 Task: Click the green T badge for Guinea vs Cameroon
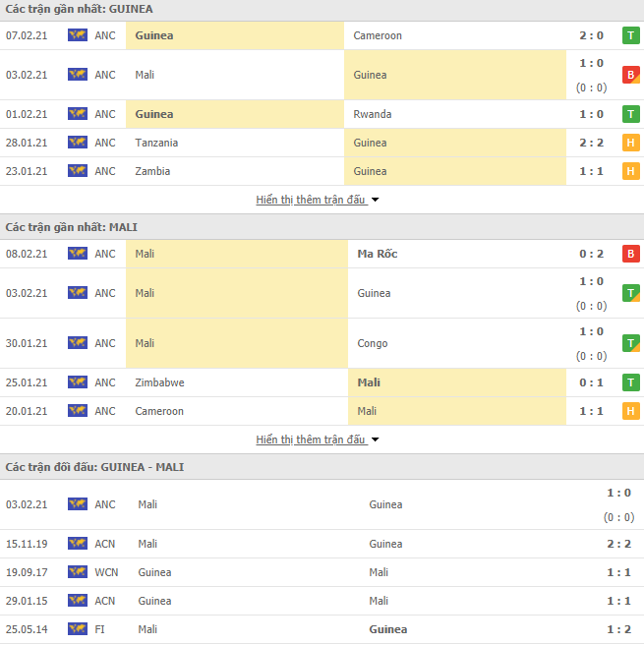[x=630, y=35]
